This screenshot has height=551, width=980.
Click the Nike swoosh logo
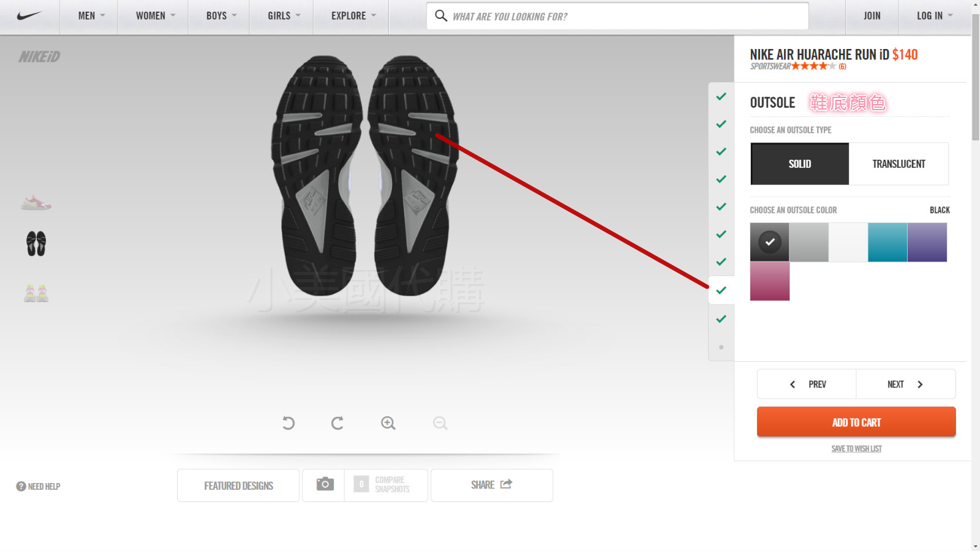(x=29, y=16)
